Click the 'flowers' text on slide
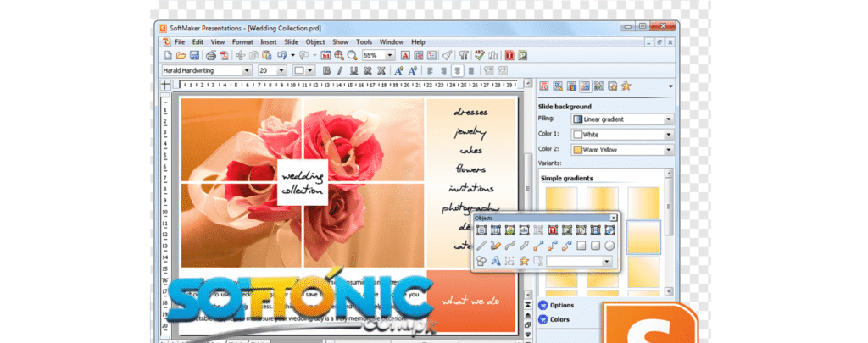868x343 pixels. point(470,169)
